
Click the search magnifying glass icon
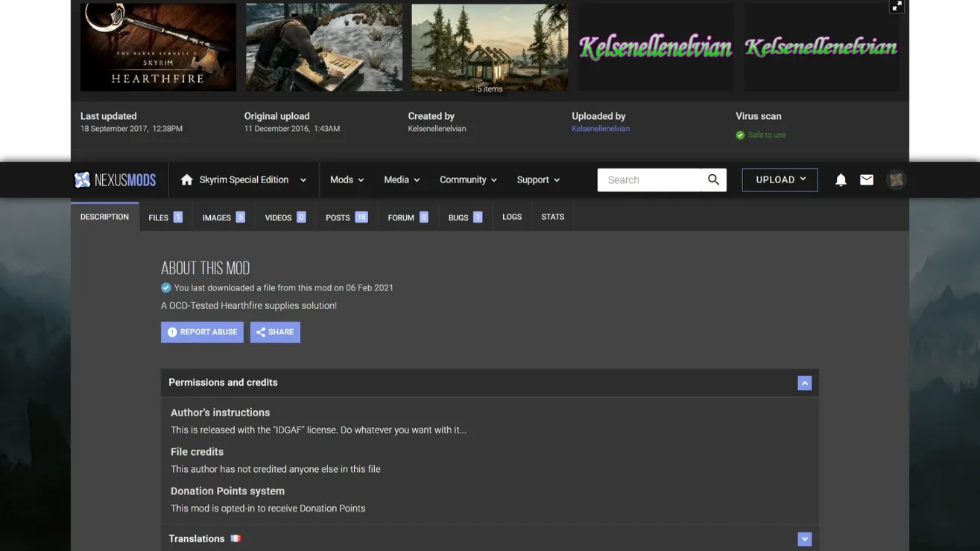pos(713,179)
